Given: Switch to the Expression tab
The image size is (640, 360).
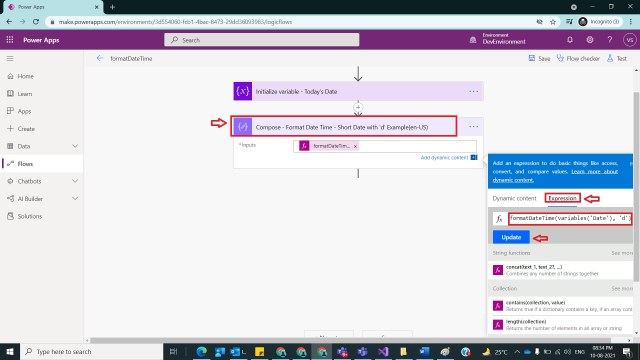Looking at the screenshot, I should pyautogui.click(x=562, y=198).
